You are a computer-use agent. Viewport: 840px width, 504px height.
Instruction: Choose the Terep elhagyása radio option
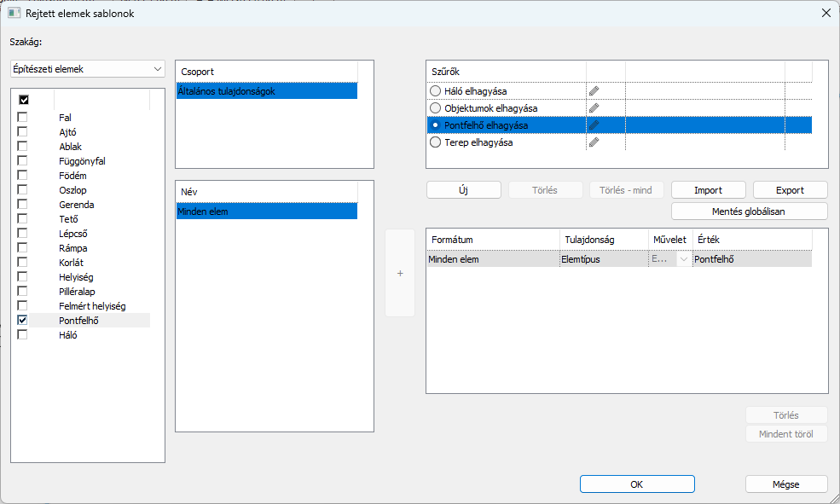point(436,142)
